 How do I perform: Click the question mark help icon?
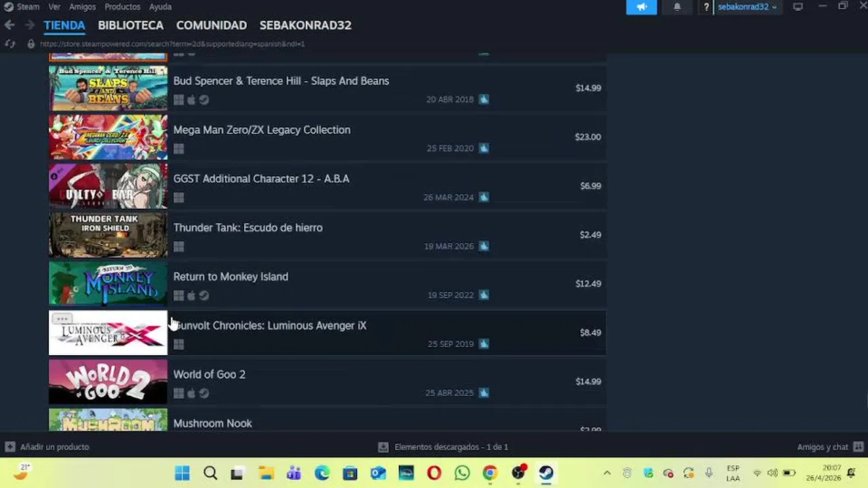[707, 7]
